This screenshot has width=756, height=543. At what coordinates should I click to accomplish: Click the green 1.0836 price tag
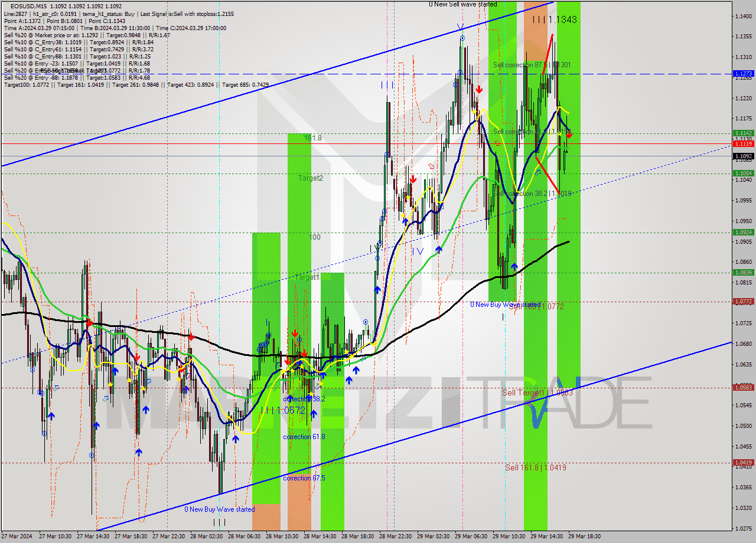742,272
